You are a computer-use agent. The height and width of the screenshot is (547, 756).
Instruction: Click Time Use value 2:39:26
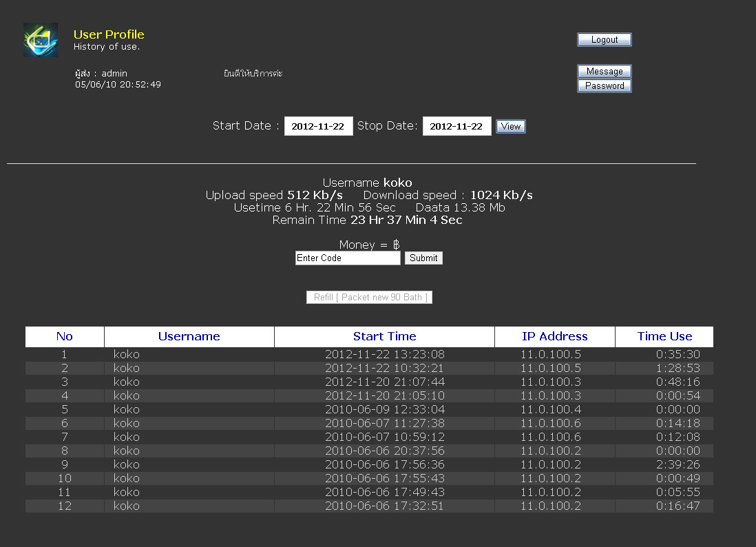tap(678, 464)
